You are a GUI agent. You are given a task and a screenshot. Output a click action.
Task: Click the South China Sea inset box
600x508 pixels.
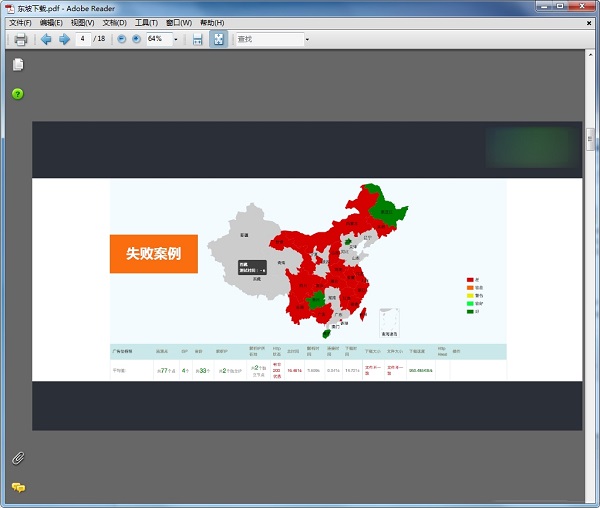pyautogui.click(x=389, y=323)
